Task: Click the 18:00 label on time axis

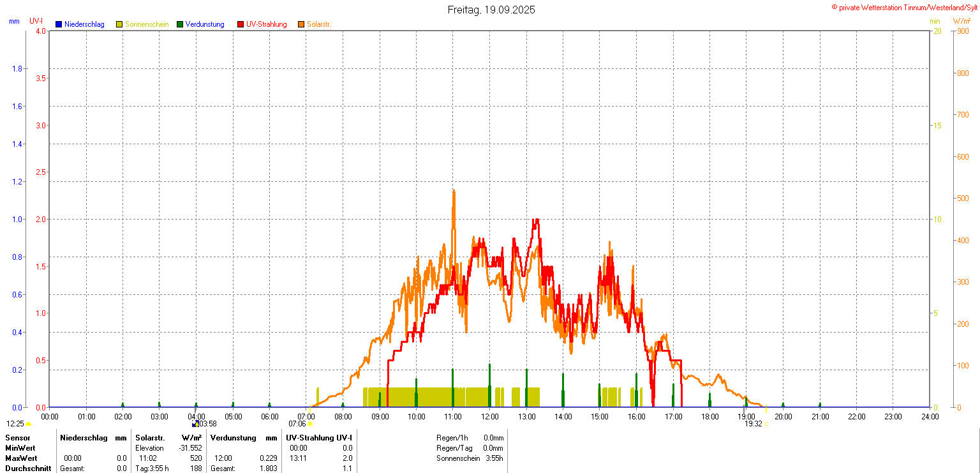Action: [709, 417]
